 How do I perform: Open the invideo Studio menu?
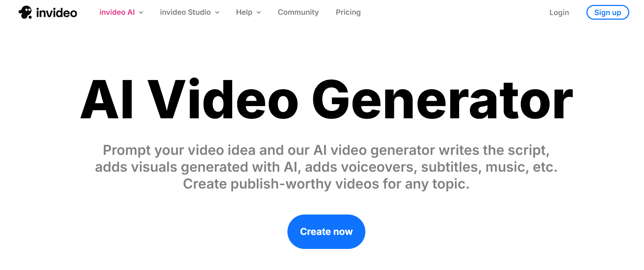pos(185,12)
